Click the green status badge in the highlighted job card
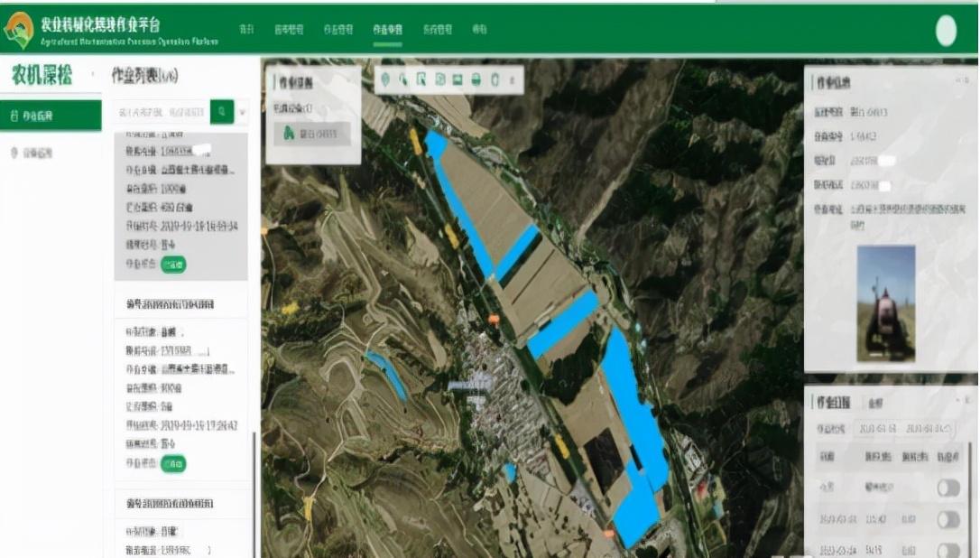This screenshot has height=558, width=980. tap(173, 265)
